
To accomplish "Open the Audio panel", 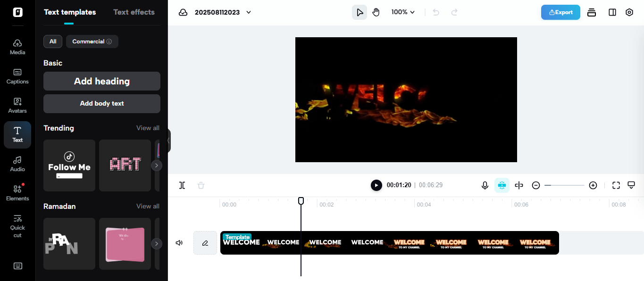I will coord(17,164).
